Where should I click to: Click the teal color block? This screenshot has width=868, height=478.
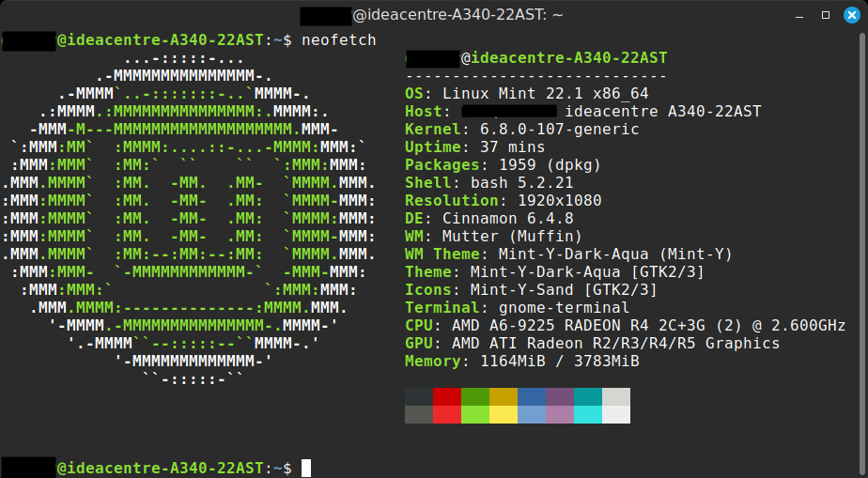(588, 396)
